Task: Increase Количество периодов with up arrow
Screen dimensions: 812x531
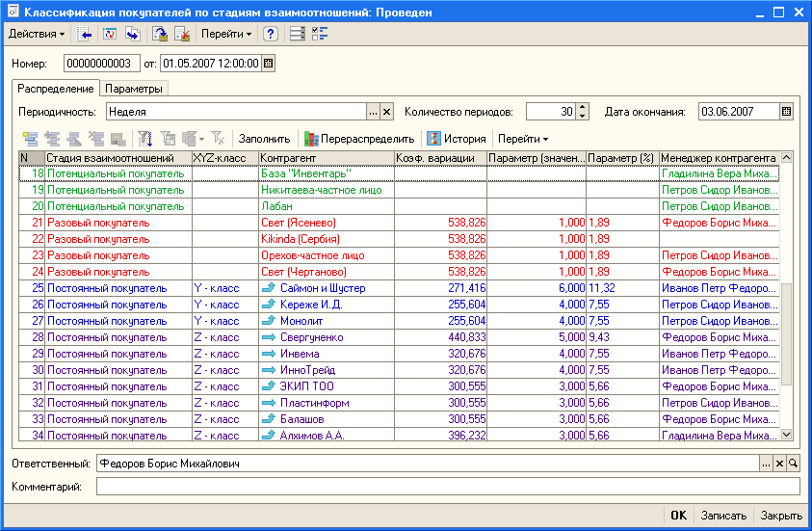Action: pos(583,108)
